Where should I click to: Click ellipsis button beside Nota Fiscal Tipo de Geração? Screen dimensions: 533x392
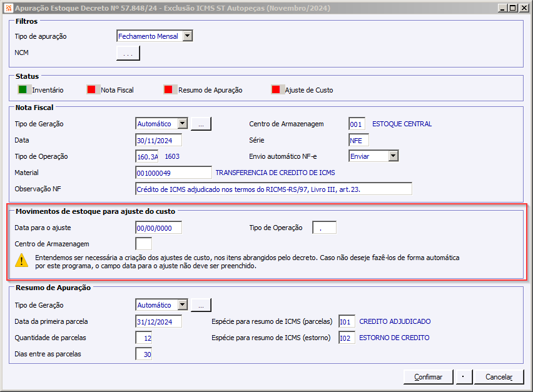pyautogui.click(x=201, y=124)
